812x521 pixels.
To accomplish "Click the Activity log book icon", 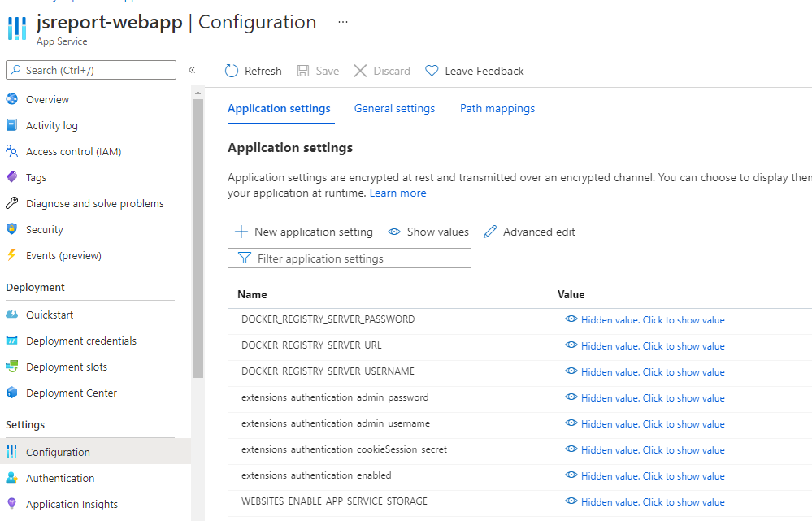I will [x=12, y=125].
